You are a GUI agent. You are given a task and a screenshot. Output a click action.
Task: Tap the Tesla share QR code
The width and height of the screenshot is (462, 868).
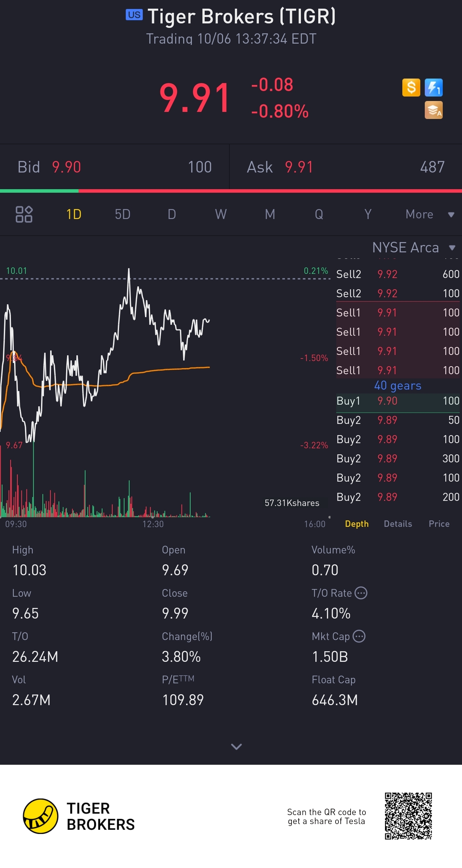click(x=408, y=816)
